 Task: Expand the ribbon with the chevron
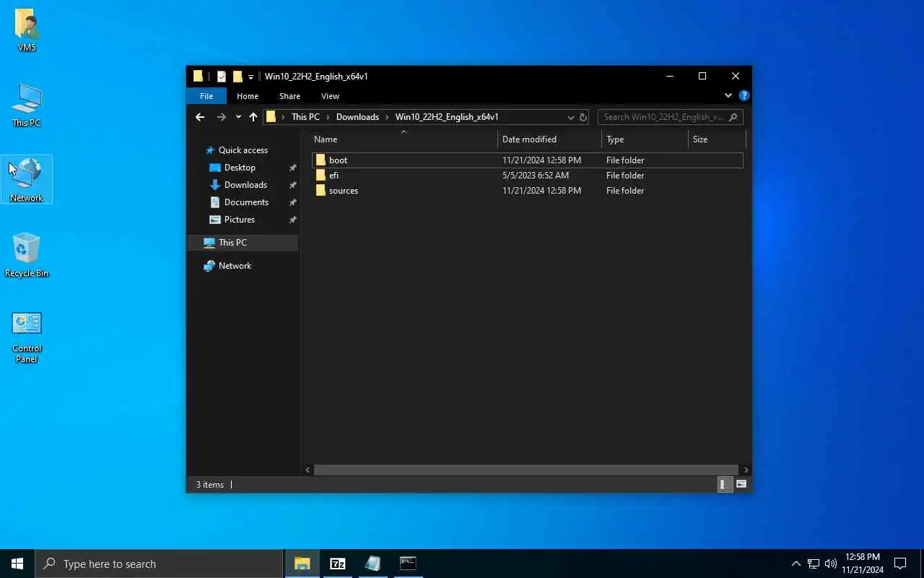click(728, 95)
